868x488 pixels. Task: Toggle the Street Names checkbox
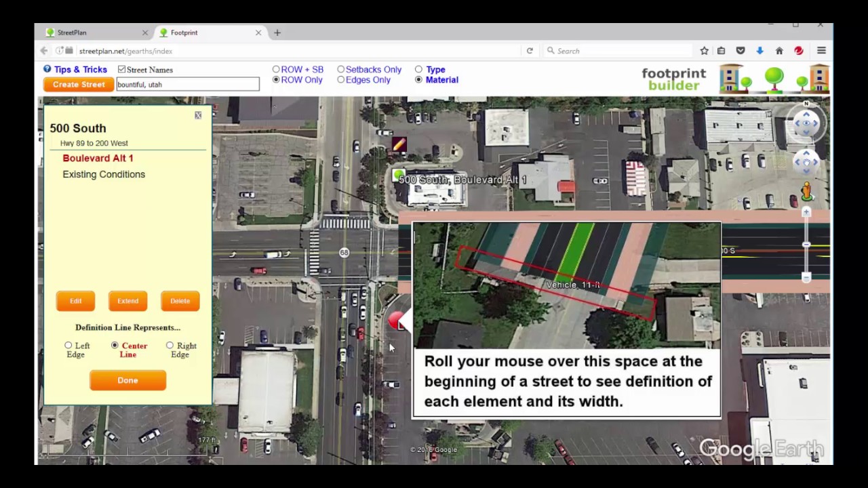121,69
